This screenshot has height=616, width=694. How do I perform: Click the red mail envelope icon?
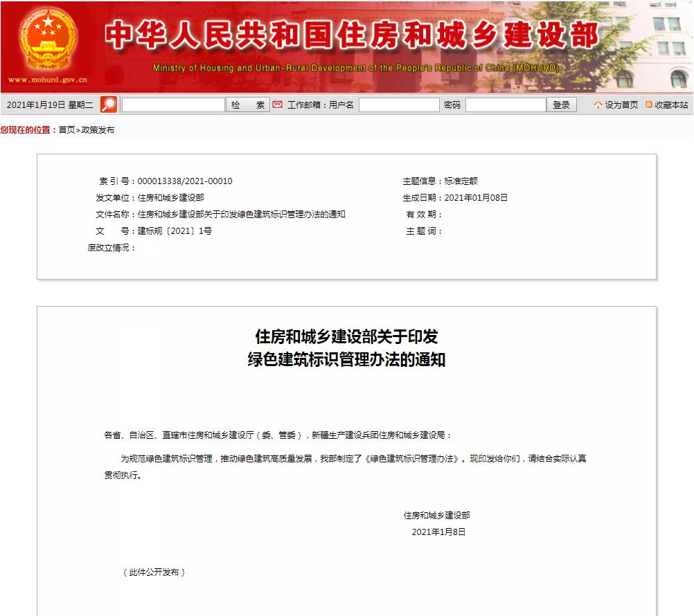pos(278,105)
